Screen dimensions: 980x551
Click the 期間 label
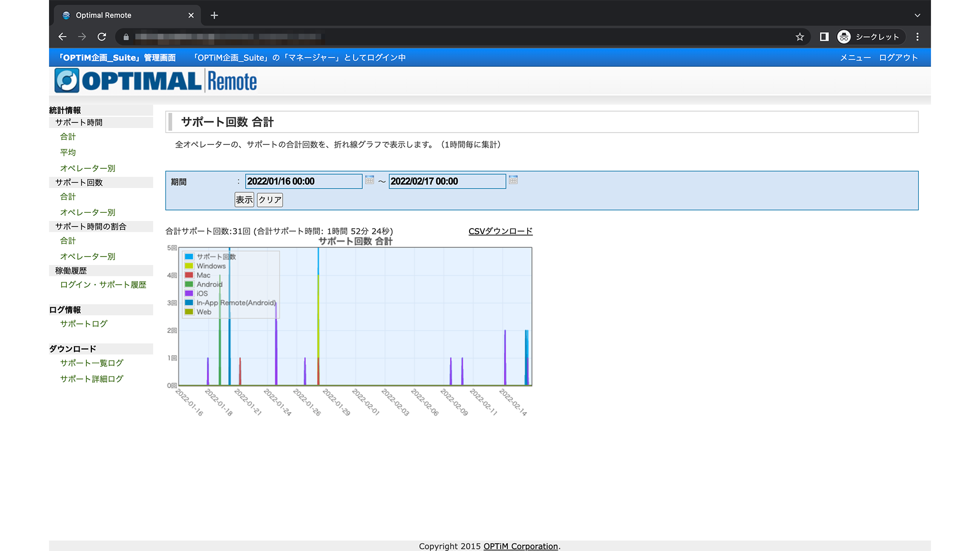(x=179, y=182)
